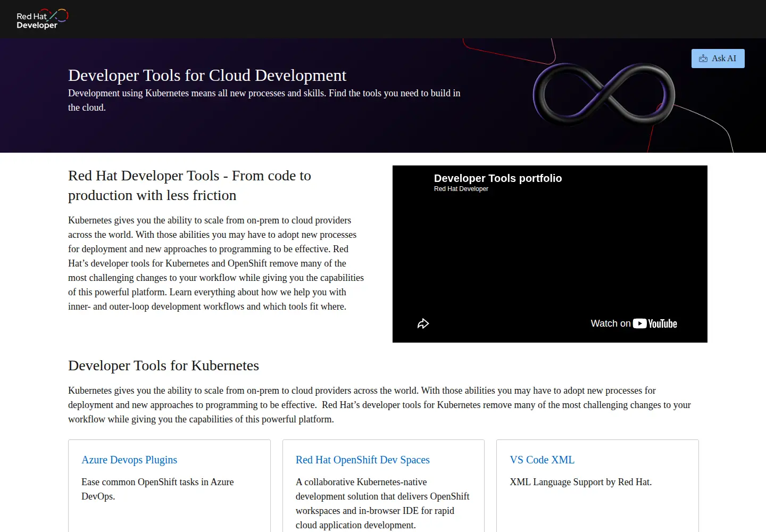Click 'XML Language Support by Red Hat.' text
The height and width of the screenshot is (532, 766).
coord(580,482)
